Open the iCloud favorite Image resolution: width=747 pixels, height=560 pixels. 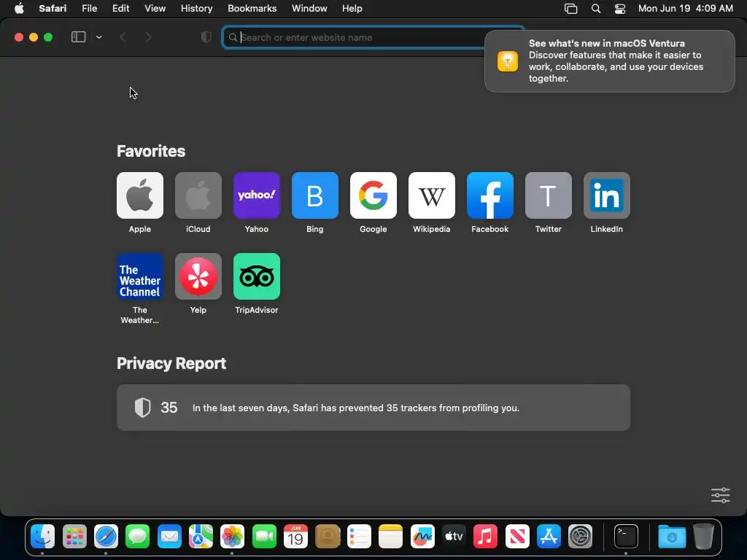pos(198,195)
